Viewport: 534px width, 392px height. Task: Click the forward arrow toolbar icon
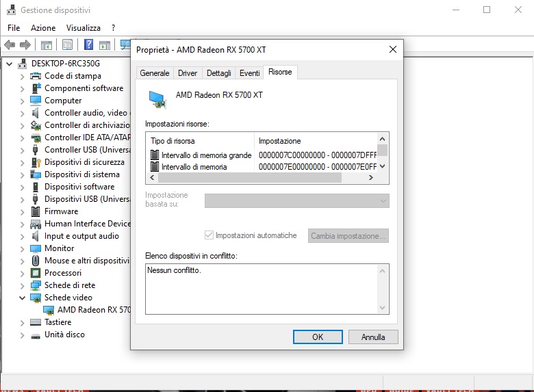(25, 44)
